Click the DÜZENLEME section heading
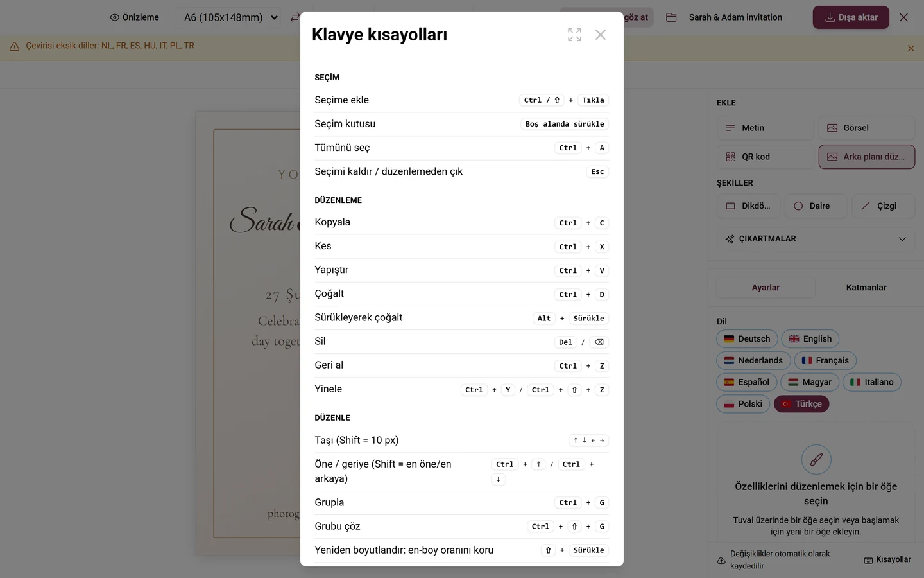 click(x=338, y=200)
